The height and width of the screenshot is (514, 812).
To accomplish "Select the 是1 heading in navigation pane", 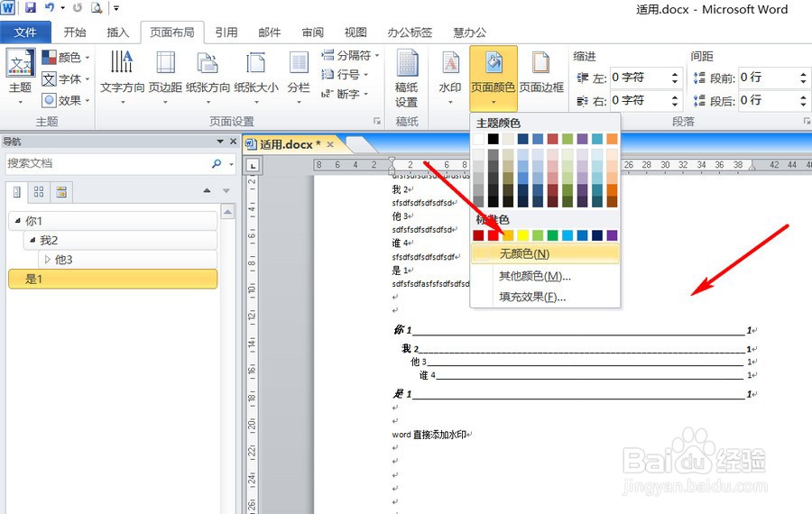I will [x=113, y=279].
